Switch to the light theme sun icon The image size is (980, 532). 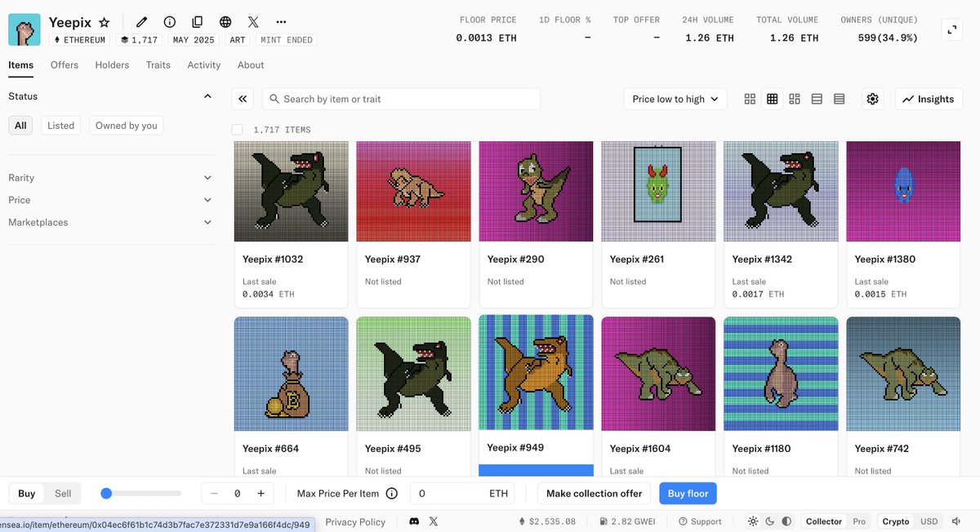(753, 521)
